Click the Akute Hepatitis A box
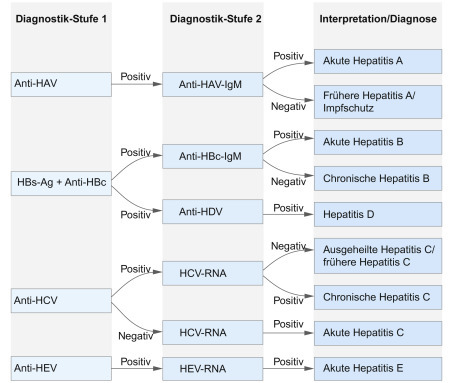The width and height of the screenshot is (453, 383). [378, 61]
